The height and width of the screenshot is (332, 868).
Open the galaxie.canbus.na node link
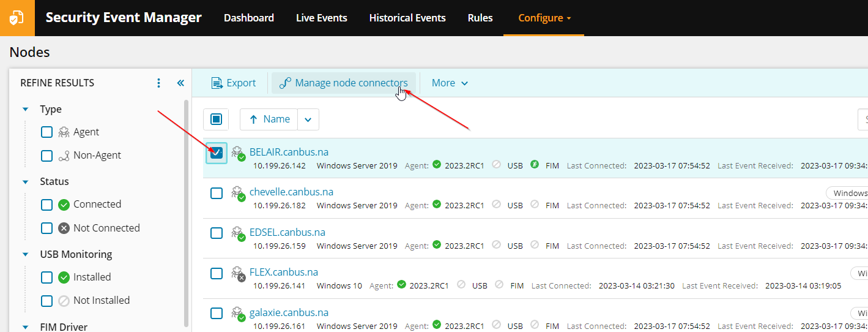[289, 312]
